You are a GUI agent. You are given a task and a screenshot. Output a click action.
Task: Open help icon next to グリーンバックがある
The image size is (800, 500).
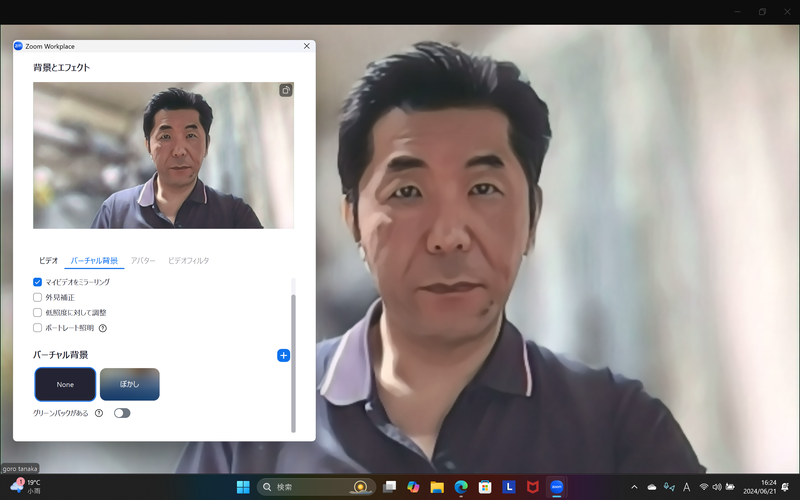click(x=99, y=413)
